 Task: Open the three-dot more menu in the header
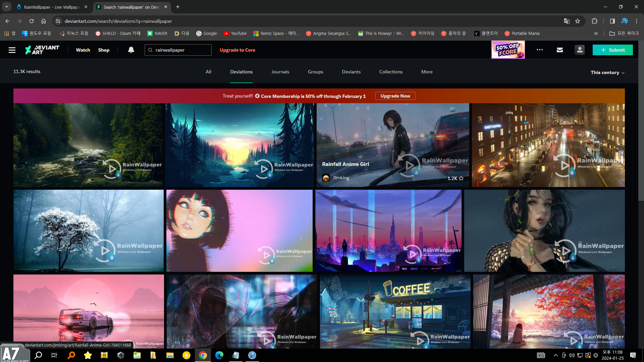click(540, 50)
